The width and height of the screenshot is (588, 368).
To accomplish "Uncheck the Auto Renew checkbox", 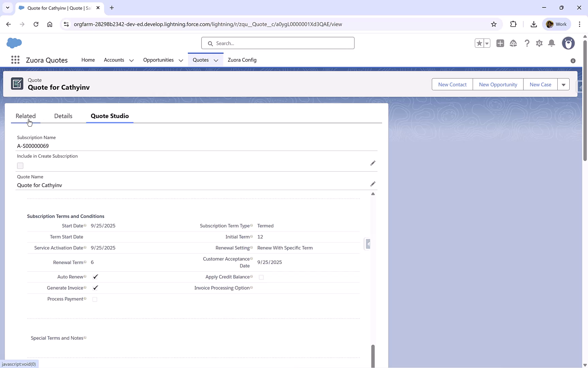I will click(x=95, y=277).
